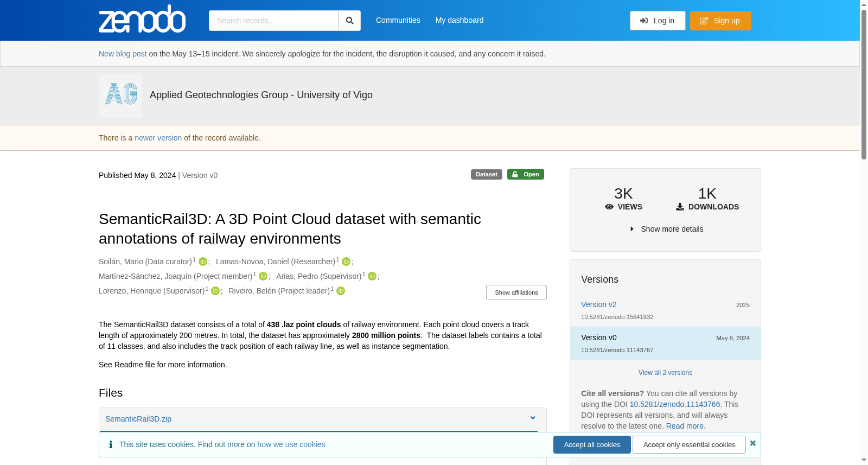Click the search magnifier button
Screen dimensions: 868x465
point(349,21)
